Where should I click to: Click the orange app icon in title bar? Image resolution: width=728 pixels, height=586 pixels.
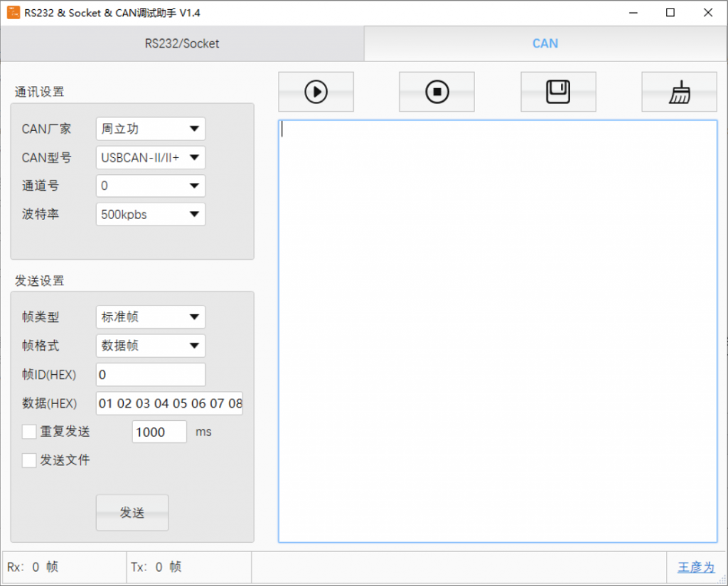click(13, 13)
